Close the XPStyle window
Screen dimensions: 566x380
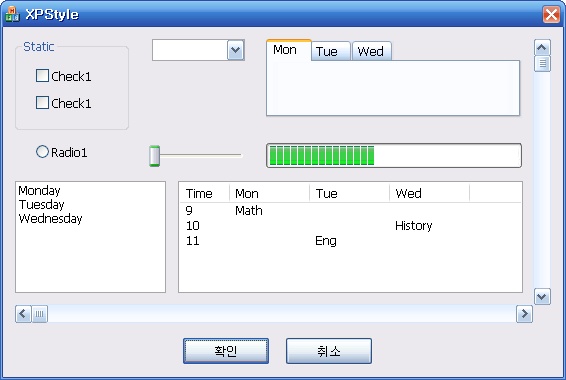point(551,14)
